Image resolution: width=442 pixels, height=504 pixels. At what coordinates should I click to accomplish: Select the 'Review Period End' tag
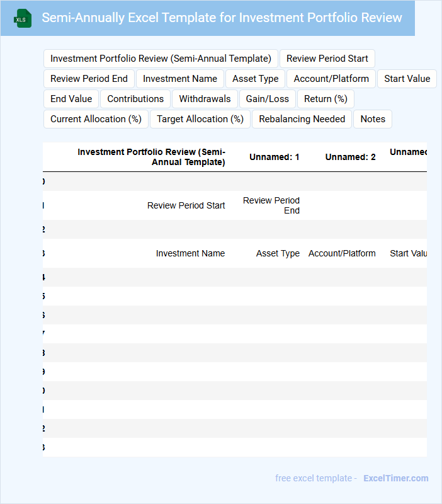(89, 79)
